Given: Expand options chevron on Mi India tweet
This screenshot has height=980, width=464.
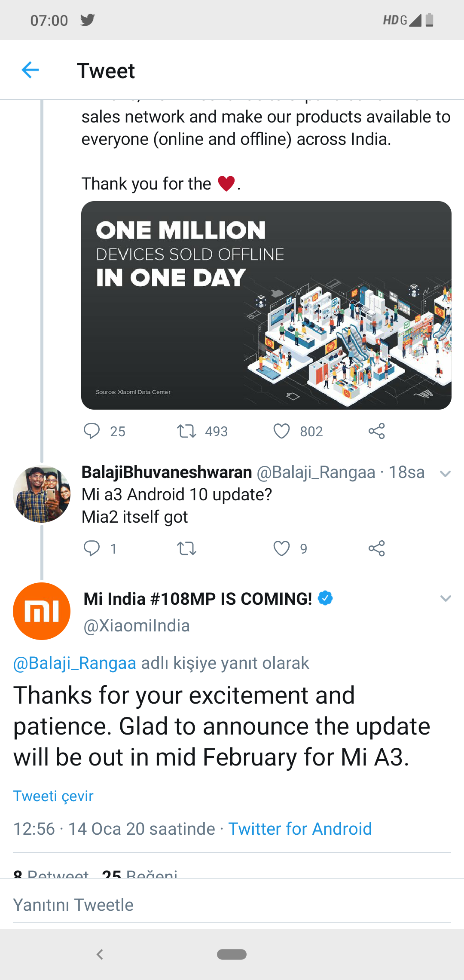Looking at the screenshot, I should [x=446, y=598].
